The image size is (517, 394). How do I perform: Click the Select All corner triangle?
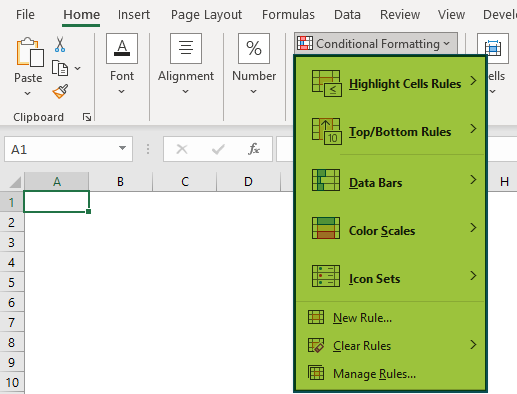point(15,182)
